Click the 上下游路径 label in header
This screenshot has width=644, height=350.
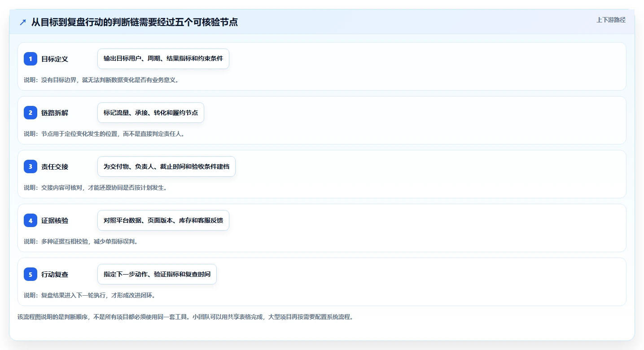(x=611, y=20)
